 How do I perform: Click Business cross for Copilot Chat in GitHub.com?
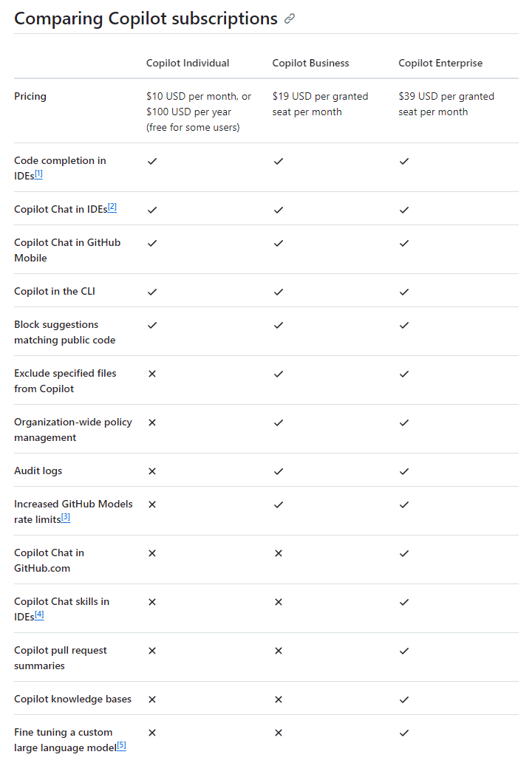click(x=279, y=553)
